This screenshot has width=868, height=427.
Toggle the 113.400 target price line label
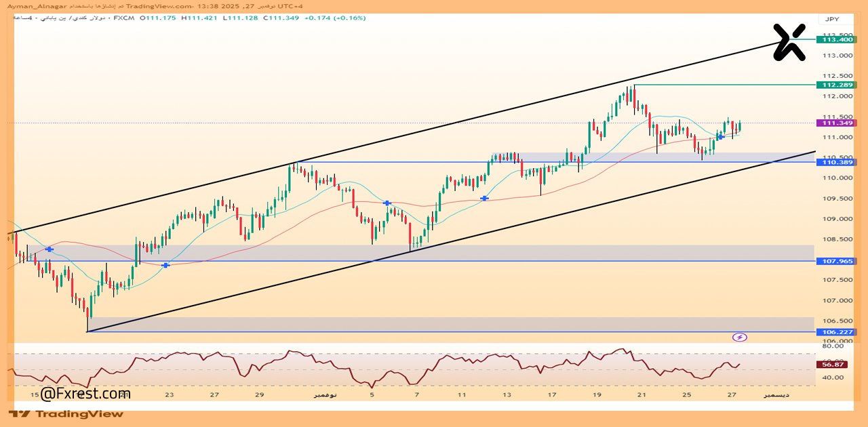pyautogui.click(x=835, y=41)
